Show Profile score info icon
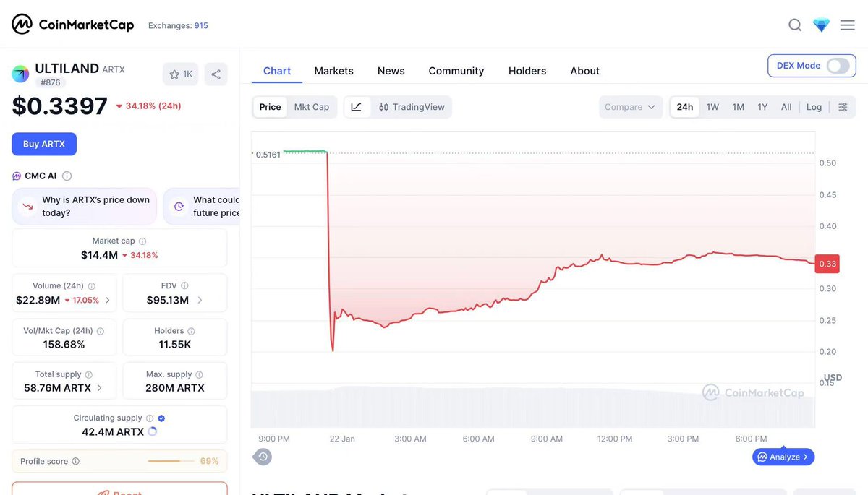Screen dimensions: 868x495 [x=76, y=461]
